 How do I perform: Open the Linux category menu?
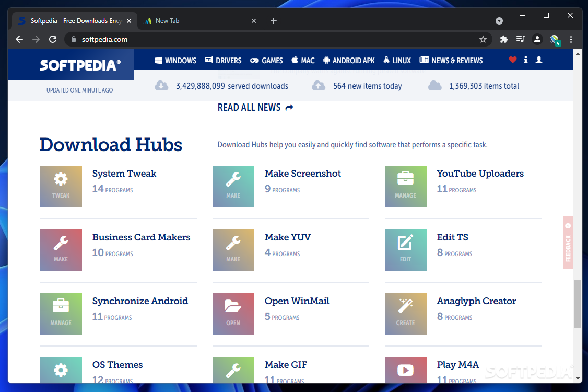[x=397, y=61]
